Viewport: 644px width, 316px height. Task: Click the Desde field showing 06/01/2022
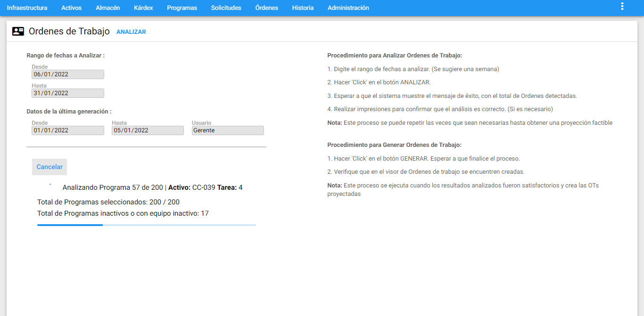coord(68,74)
